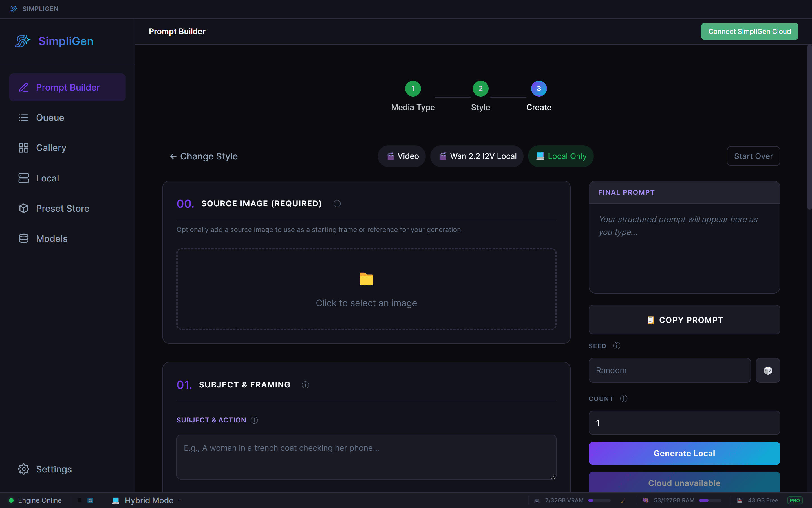Viewport: 812px width, 508px height.
Task: Go back with Change Style
Action: (x=204, y=156)
